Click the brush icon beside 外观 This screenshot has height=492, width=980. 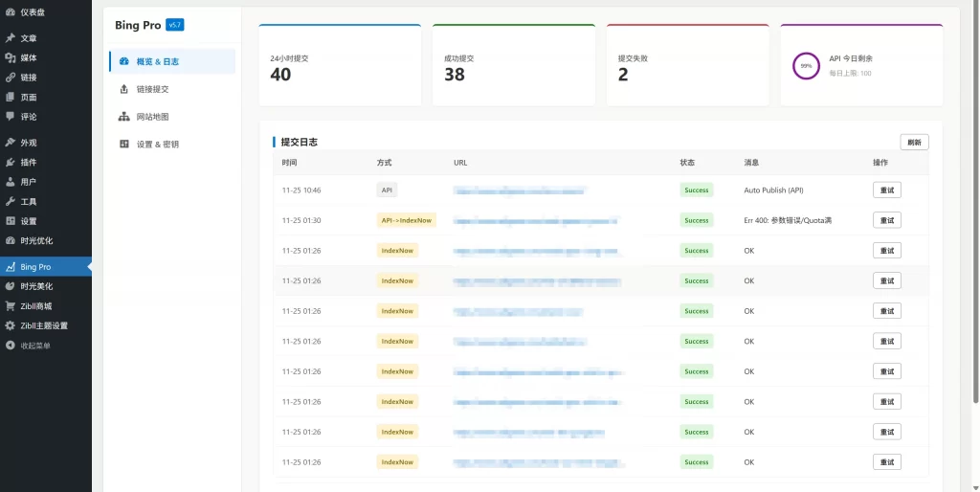coord(10,143)
